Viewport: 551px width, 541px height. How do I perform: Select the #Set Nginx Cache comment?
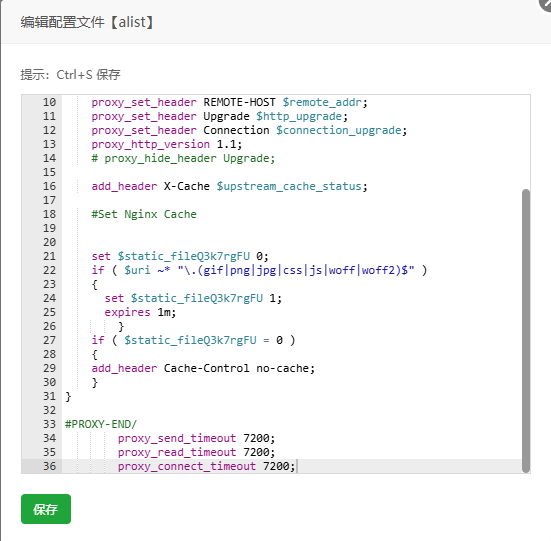(x=144, y=214)
